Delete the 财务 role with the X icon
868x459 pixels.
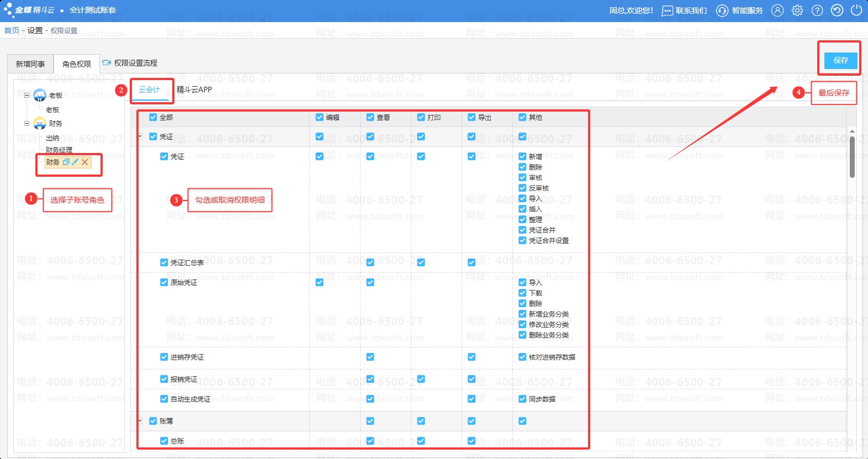click(84, 162)
